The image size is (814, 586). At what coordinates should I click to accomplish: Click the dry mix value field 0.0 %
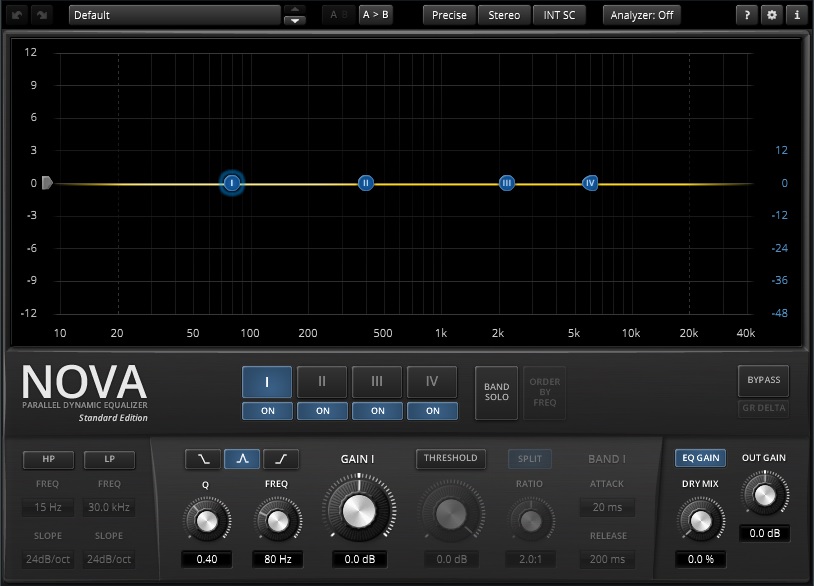(700, 559)
